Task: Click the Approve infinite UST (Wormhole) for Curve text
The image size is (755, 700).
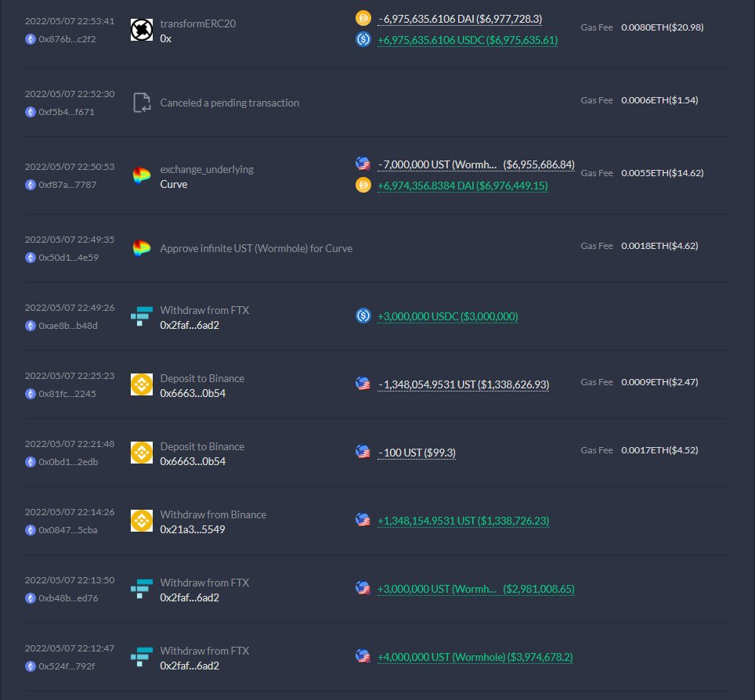Action: (x=256, y=248)
